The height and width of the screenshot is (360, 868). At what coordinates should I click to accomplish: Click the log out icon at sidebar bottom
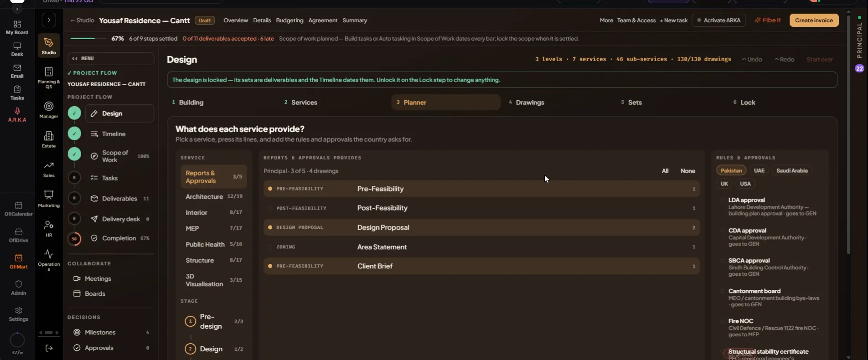(x=49, y=348)
